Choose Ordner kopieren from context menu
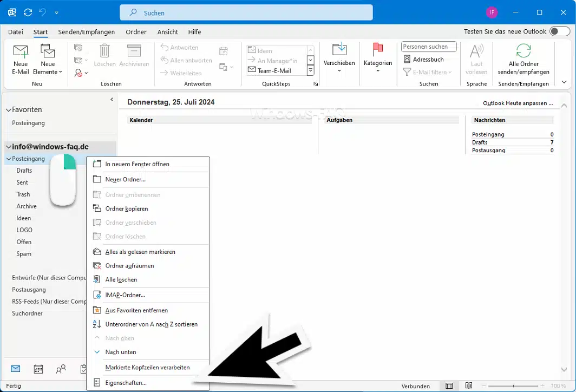This screenshot has height=392, width=576. (x=148, y=208)
